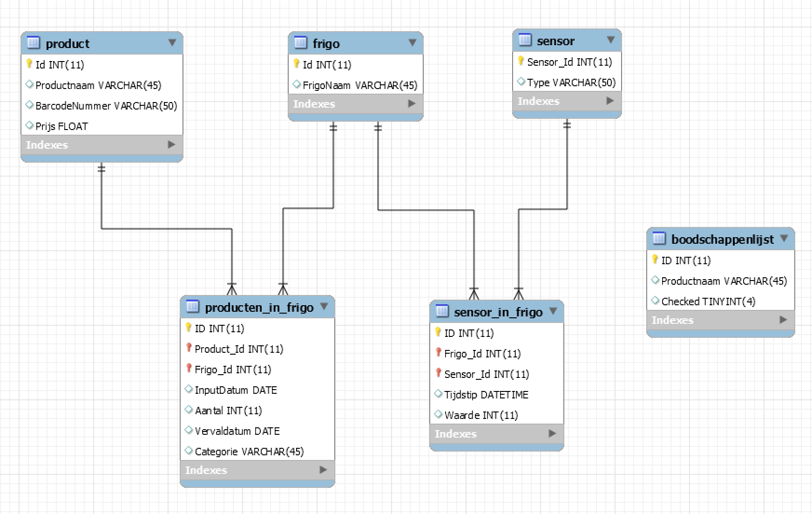Collapse boodschappenlijst table with header arrow
The image size is (812, 514).
click(784, 238)
